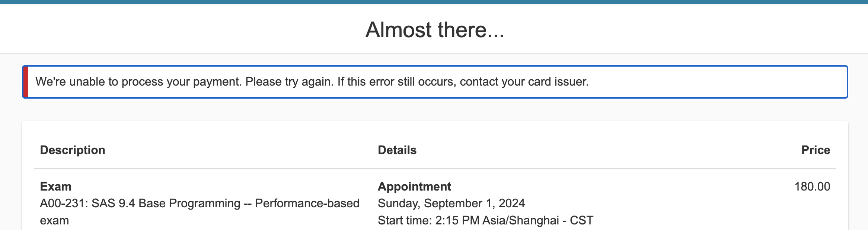Click the "Performance-based" text
The height and width of the screenshot is (230, 868).
click(x=307, y=204)
